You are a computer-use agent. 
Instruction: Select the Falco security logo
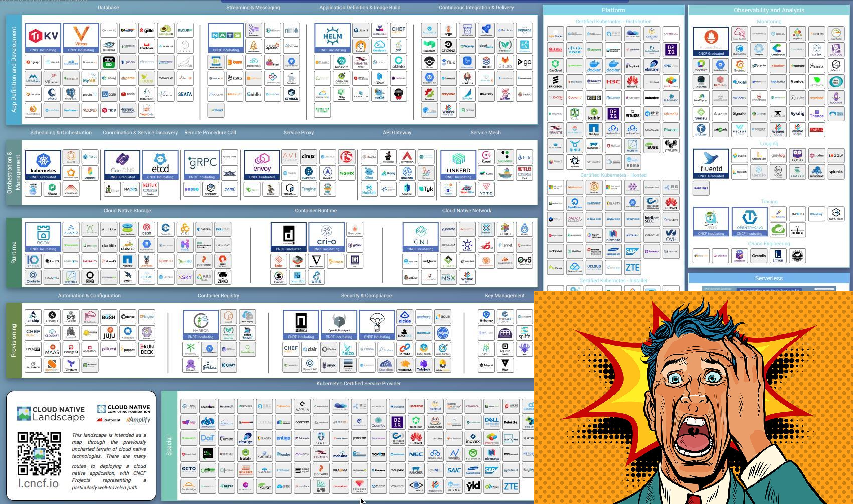click(348, 349)
